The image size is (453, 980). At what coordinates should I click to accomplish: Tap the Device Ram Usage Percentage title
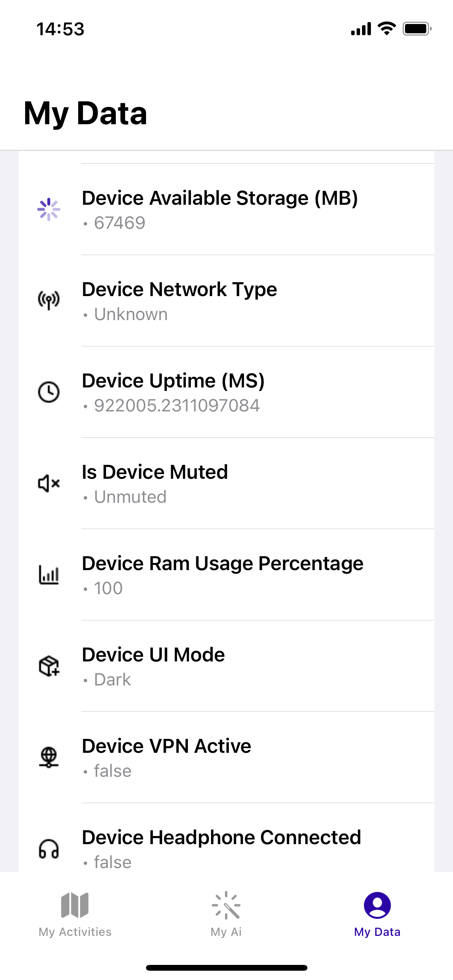[x=223, y=564]
